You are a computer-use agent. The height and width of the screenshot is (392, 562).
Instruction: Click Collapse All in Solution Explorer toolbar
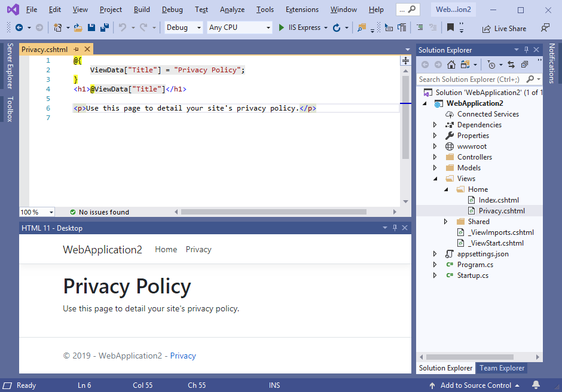point(524,65)
